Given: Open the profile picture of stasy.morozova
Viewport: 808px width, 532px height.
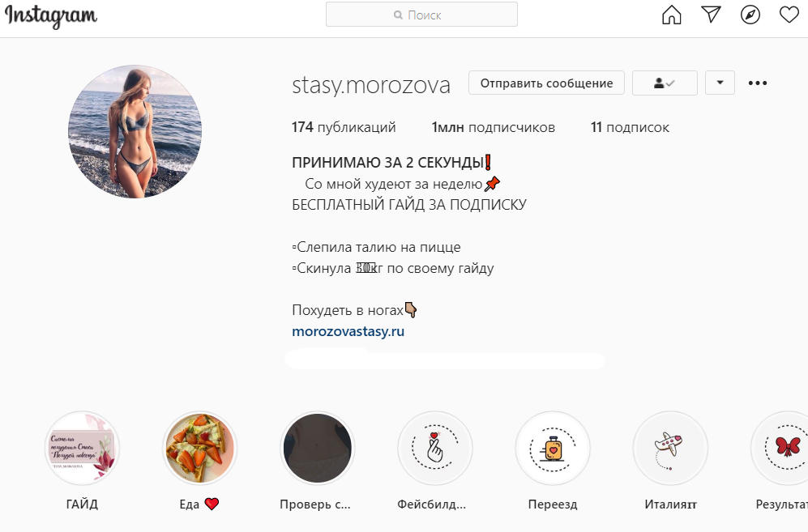Looking at the screenshot, I should click(135, 131).
